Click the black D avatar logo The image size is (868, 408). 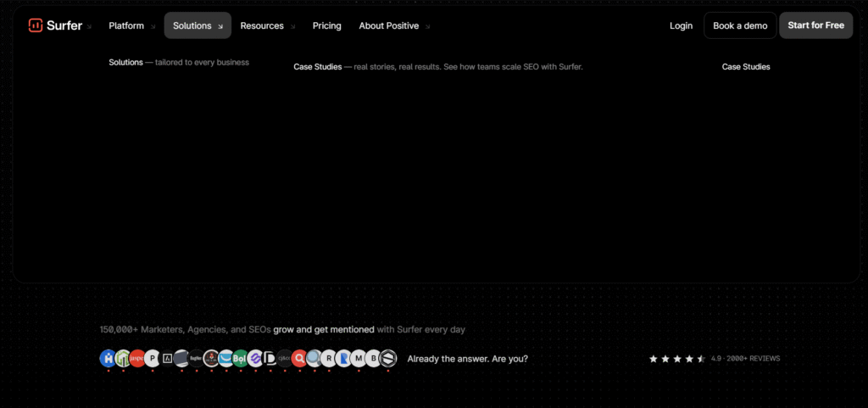(x=270, y=358)
